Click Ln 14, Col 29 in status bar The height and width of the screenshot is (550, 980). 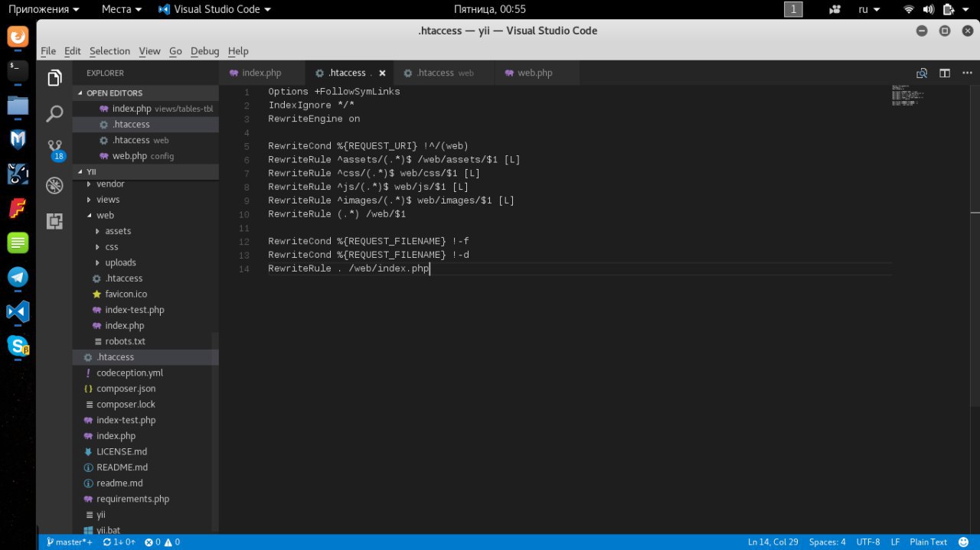point(773,542)
